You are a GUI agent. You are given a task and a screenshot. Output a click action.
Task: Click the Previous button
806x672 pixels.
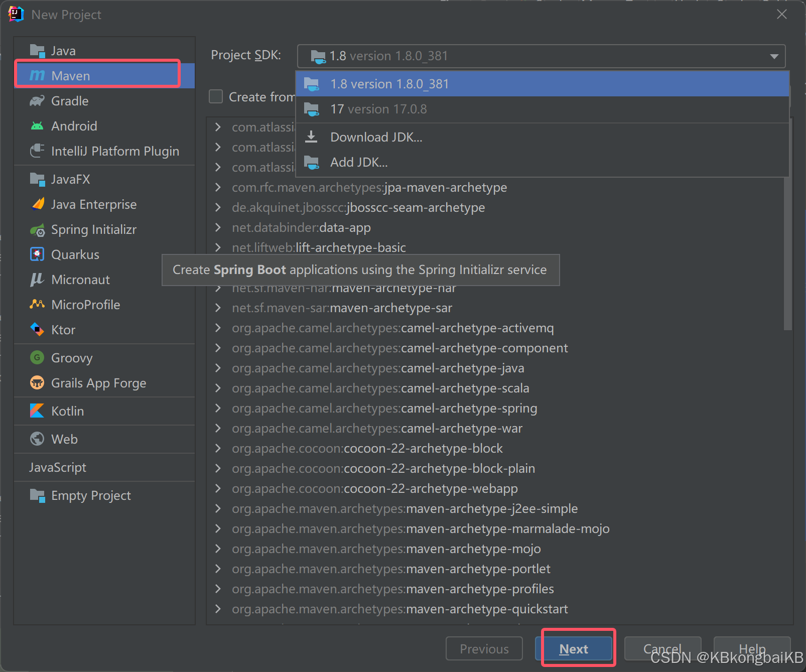484,649
